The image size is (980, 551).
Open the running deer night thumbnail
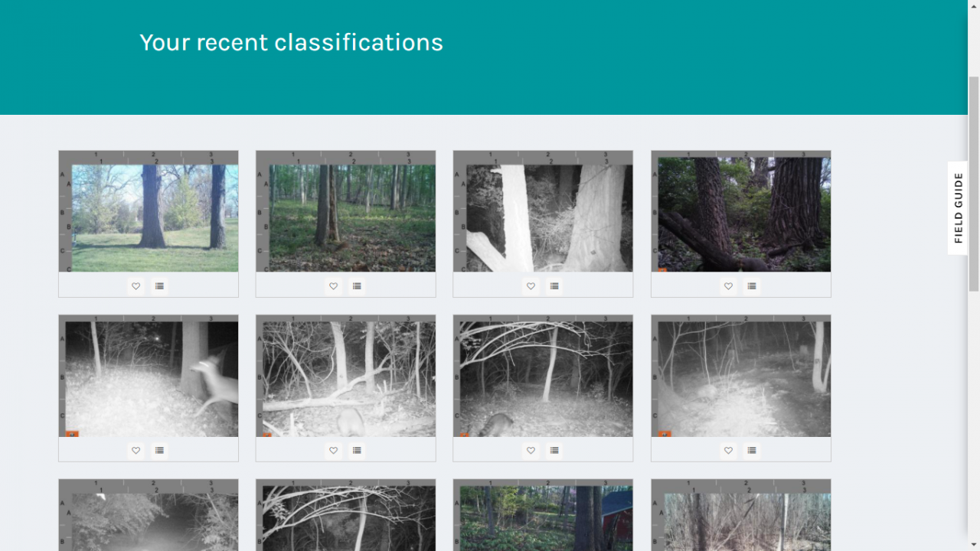[149, 376]
